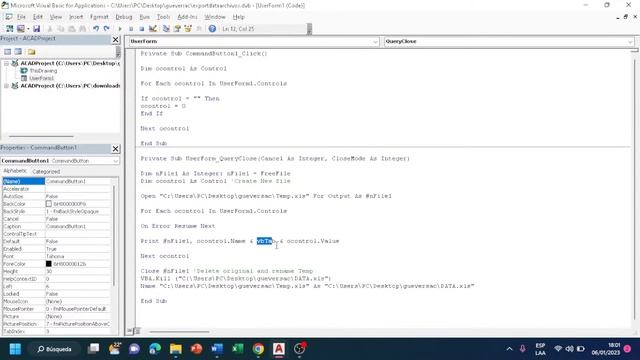Viewport: 640px width, 360px height.
Task: Open the Format menu
Action: tap(99, 17)
